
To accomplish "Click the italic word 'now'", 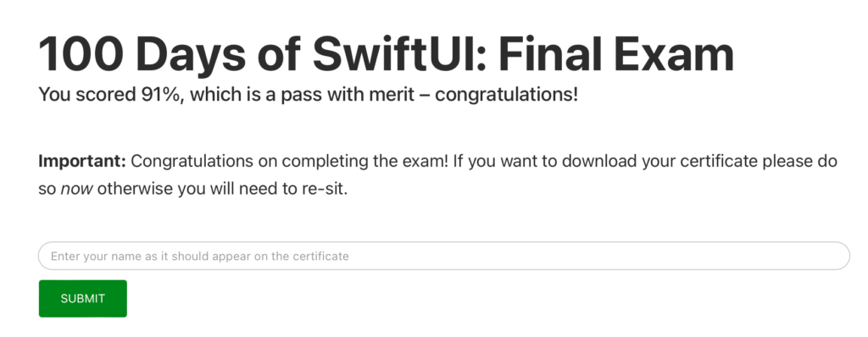I will [76, 190].
